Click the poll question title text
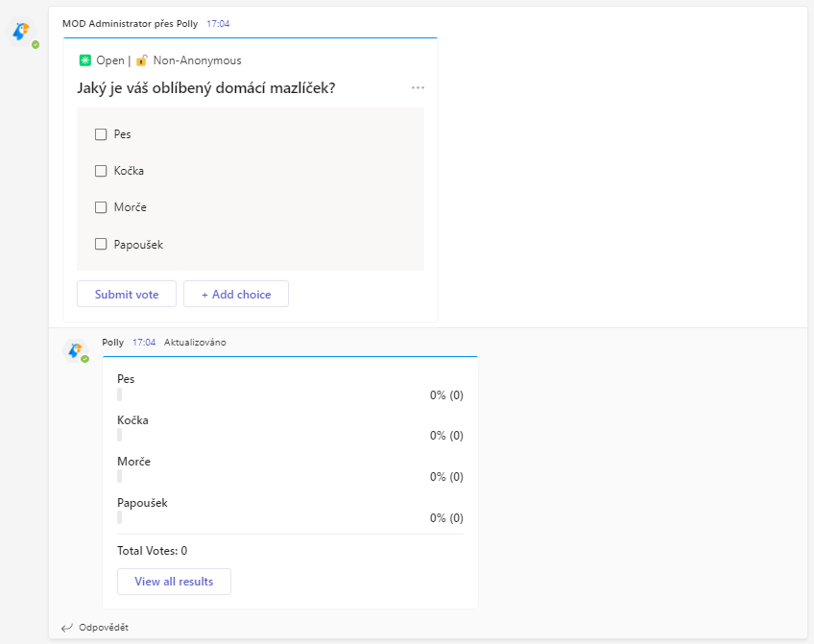 206,89
